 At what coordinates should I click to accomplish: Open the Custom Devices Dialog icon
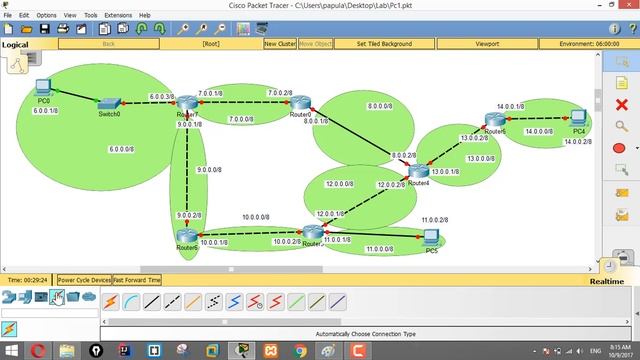[x=262, y=29]
